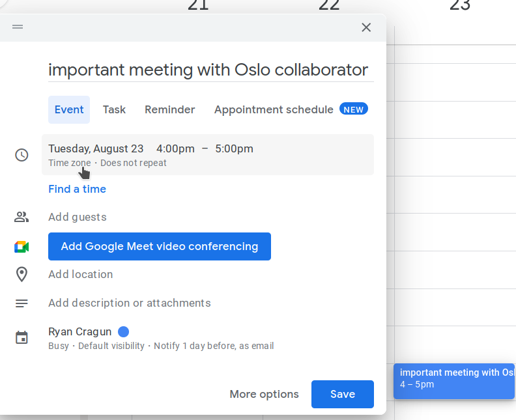Select the Event tab
This screenshot has height=420, width=516.
[x=69, y=109]
